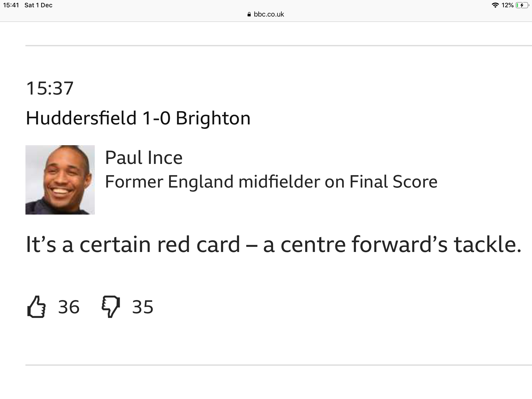The height and width of the screenshot is (399, 532).
Task: Tap the 15:41 status bar clock
Action: pos(11,5)
